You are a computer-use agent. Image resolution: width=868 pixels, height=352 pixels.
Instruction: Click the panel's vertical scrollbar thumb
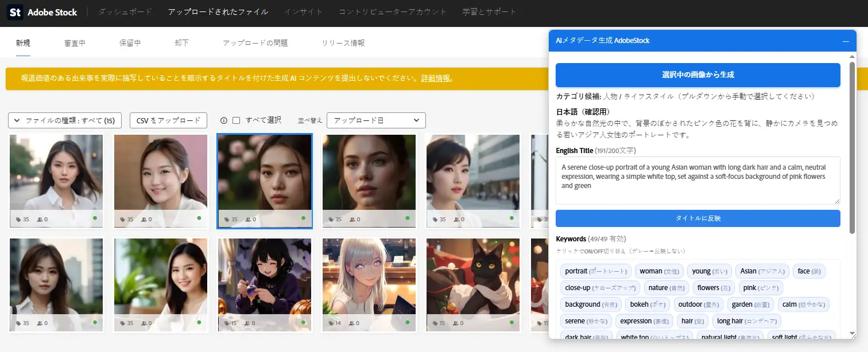pyautogui.click(x=852, y=148)
